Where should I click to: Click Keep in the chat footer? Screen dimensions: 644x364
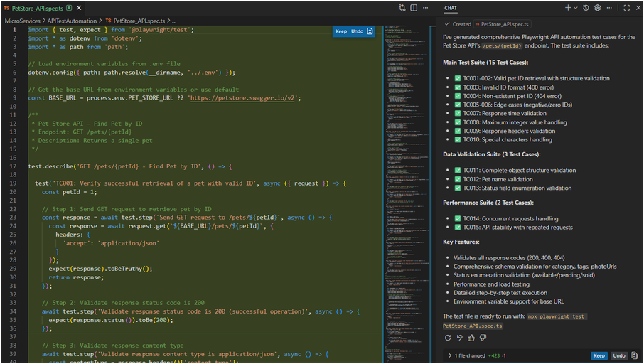coord(599,355)
